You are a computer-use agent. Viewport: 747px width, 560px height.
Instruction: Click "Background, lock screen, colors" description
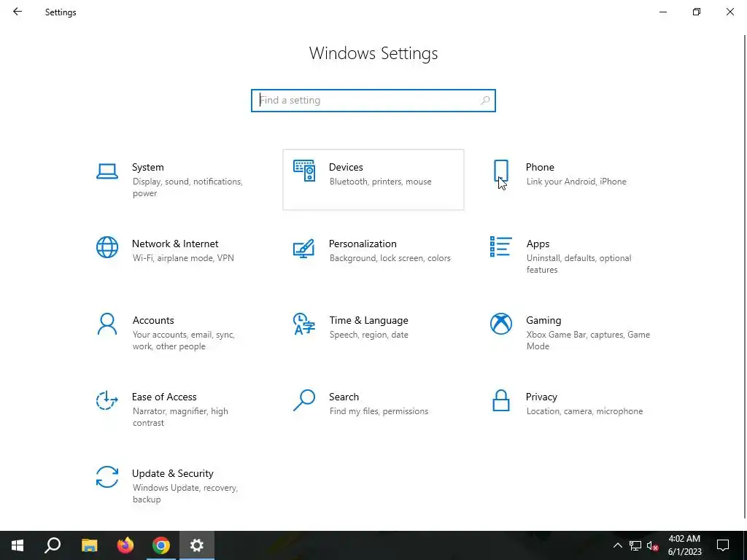point(390,258)
